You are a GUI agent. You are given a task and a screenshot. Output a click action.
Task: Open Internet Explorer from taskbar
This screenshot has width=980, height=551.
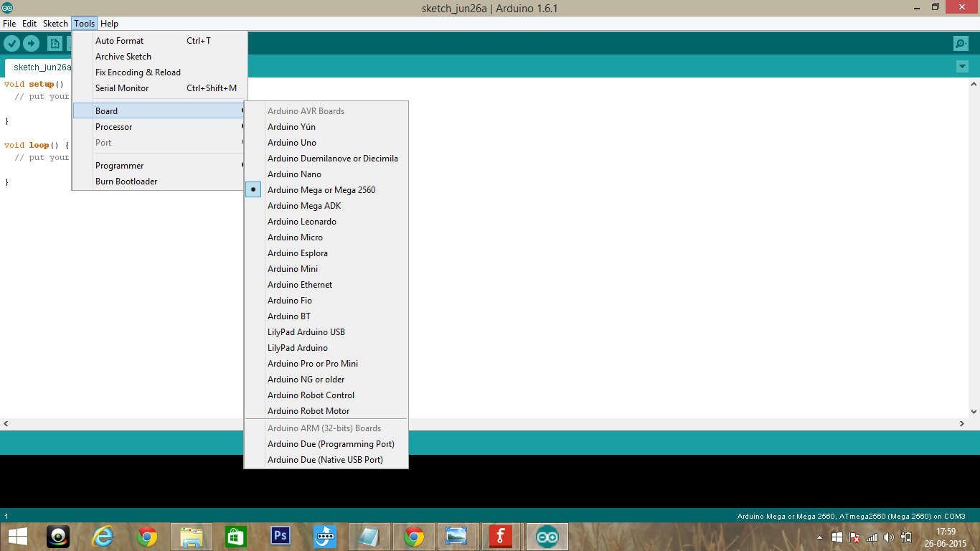(103, 537)
